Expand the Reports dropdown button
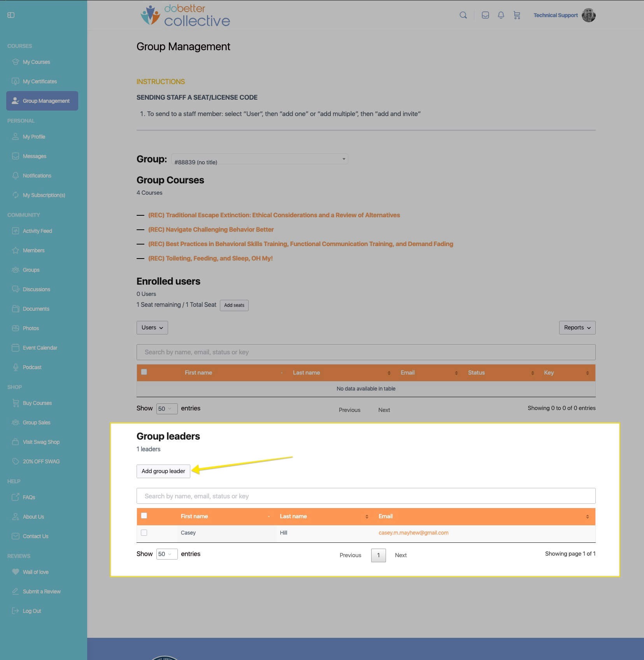This screenshot has width=644, height=660. (x=577, y=327)
